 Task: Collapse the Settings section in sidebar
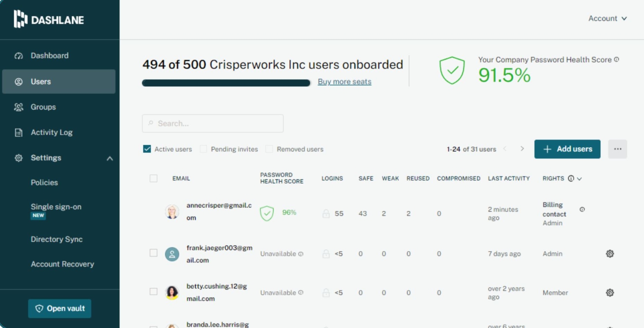click(x=110, y=158)
